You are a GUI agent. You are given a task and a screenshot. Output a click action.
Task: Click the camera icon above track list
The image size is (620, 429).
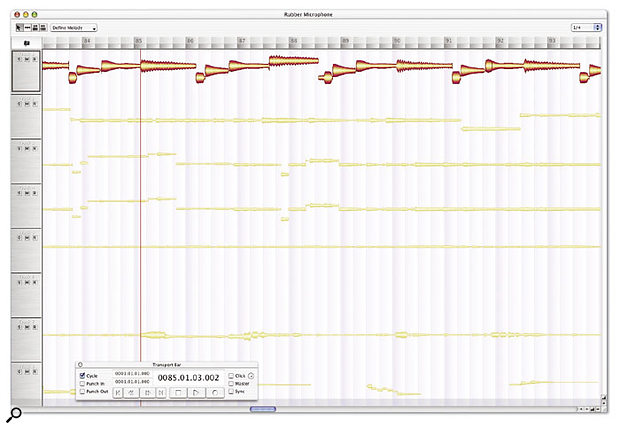click(x=26, y=44)
